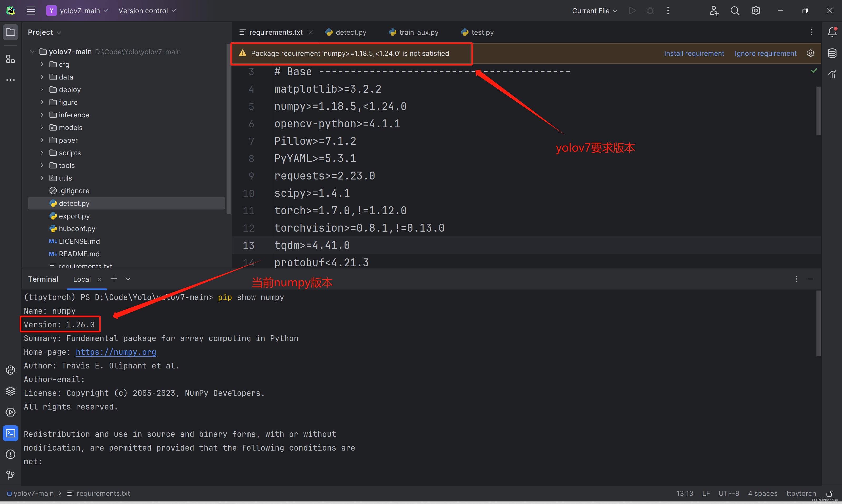Open the Project tool window
The width and height of the screenshot is (842, 504).
(x=11, y=32)
